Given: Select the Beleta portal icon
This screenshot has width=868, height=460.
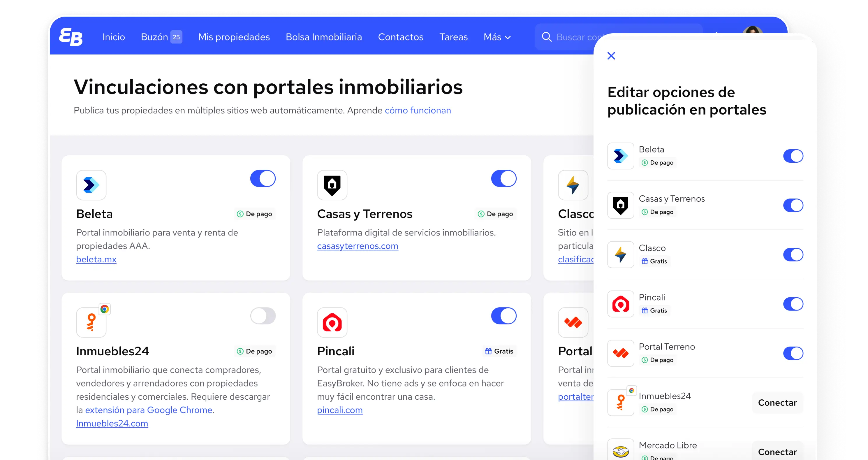Looking at the screenshot, I should pyautogui.click(x=91, y=185).
